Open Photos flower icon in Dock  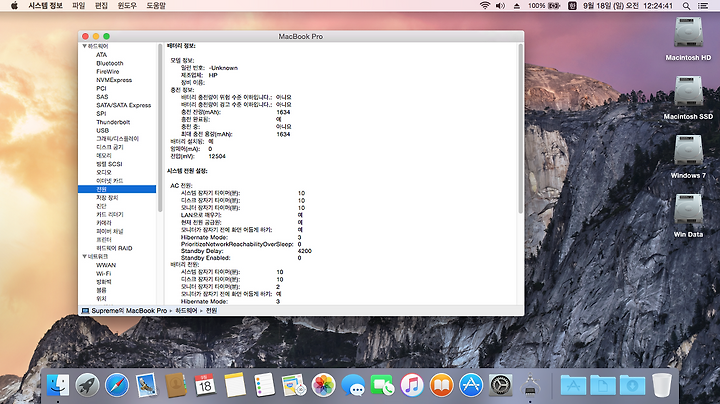pos(323,385)
